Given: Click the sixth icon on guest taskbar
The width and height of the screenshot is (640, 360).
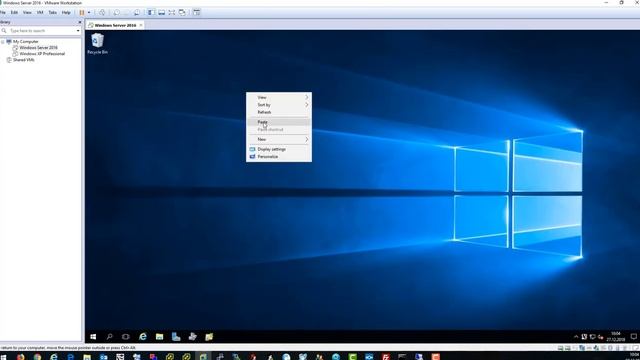Looking at the screenshot, I should [193, 337].
